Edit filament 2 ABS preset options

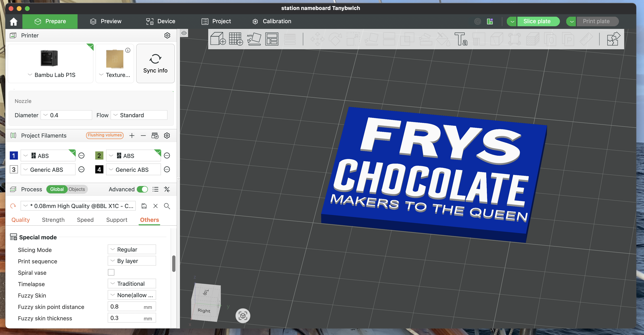tap(167, 156)
